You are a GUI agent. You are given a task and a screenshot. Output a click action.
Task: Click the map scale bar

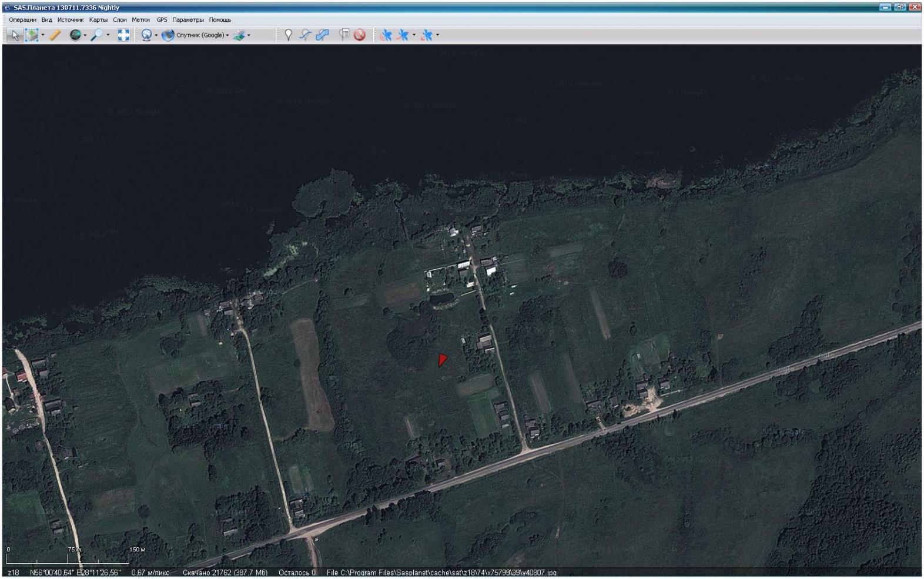(68, 558)
